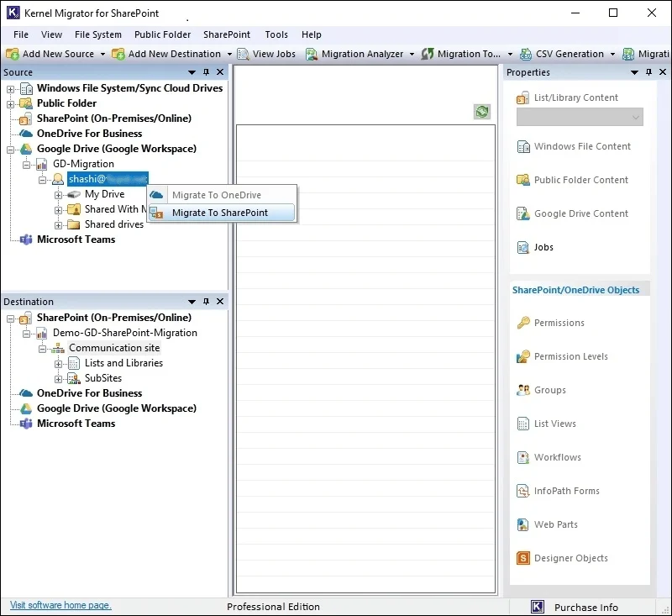Open the Visit software home page link
This screenshot has height=616, width=672.
click(60, 605)
